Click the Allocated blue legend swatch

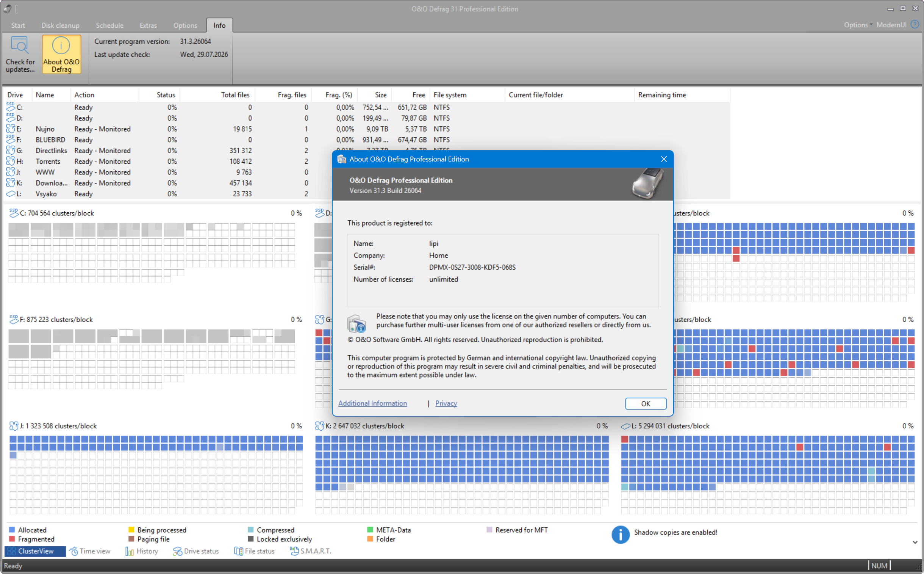(12, 530)
